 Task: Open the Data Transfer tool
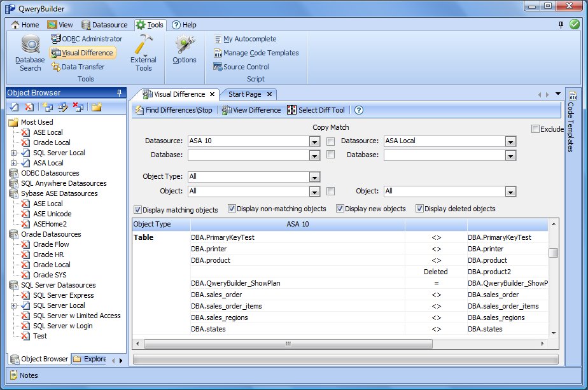(x=78, y=67)
